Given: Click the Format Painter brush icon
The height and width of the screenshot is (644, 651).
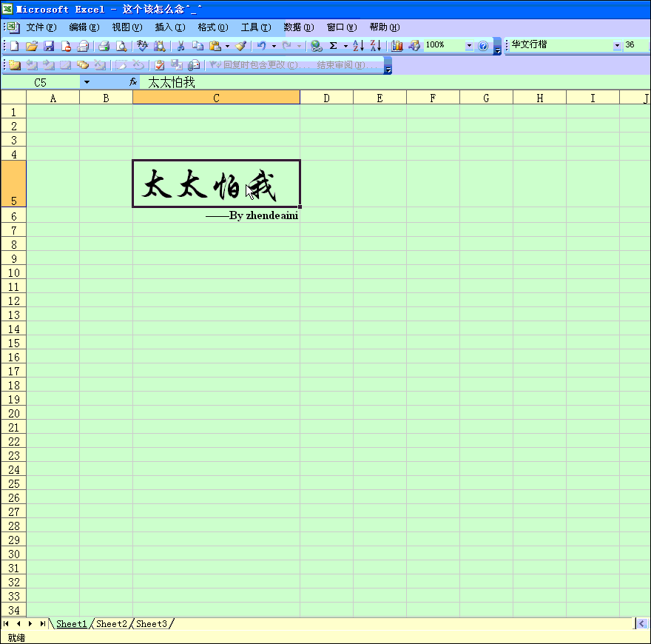Looking at the screenshot, I should click(x=240, y=46).
